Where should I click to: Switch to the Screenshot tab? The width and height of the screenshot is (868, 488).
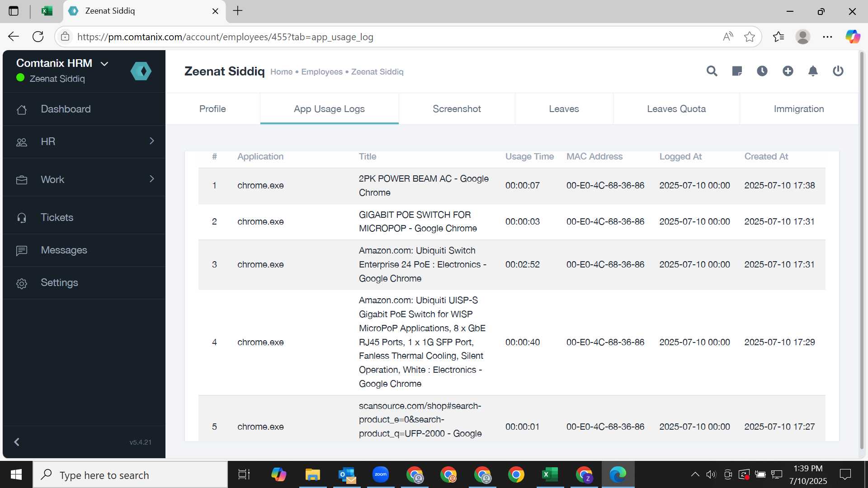pyautogui.click(x=457, y=109)
